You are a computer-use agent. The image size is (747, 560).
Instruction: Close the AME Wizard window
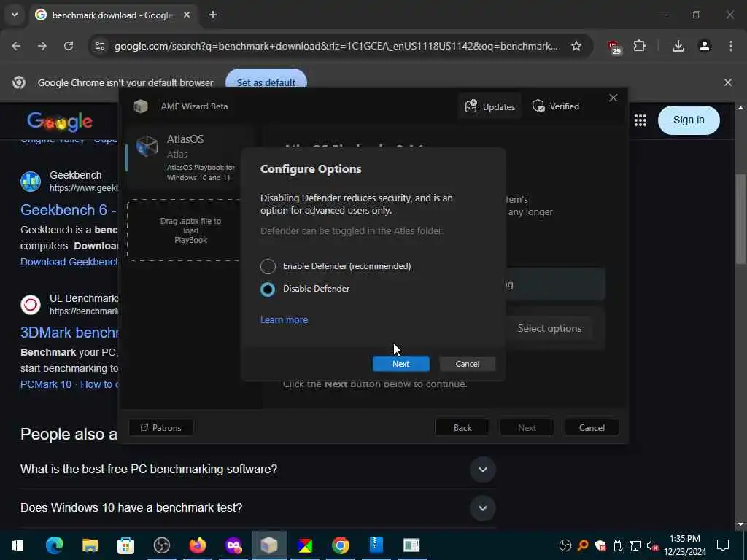click(x=613, y=98)
